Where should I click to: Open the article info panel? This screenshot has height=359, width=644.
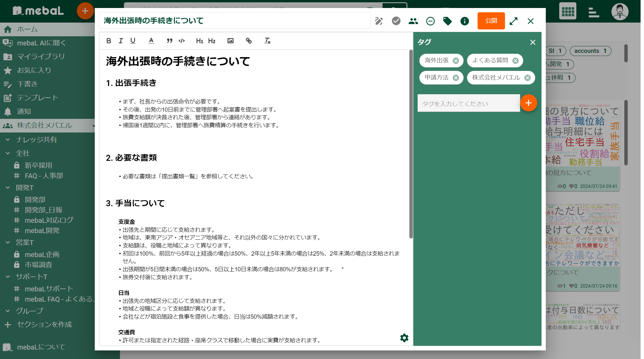pyautogui.click(x=464, y=21)
